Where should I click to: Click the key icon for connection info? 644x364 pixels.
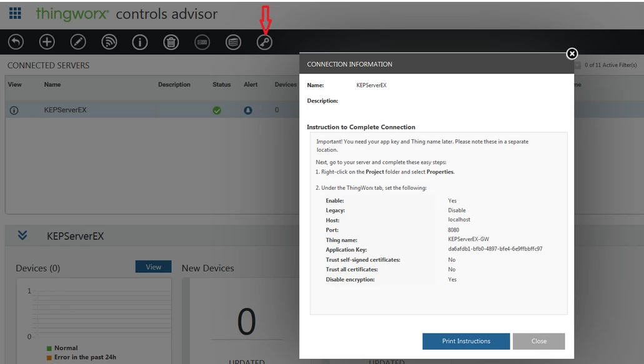(x=264, y=42)
